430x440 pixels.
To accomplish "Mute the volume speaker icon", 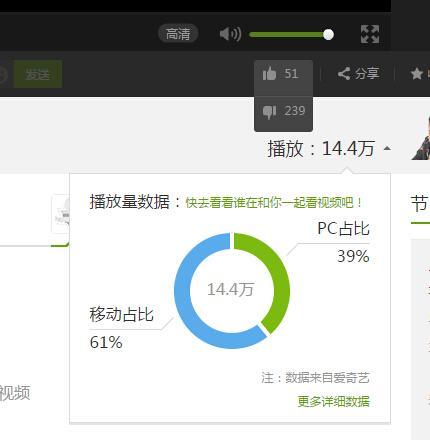I will coord(230,34).
